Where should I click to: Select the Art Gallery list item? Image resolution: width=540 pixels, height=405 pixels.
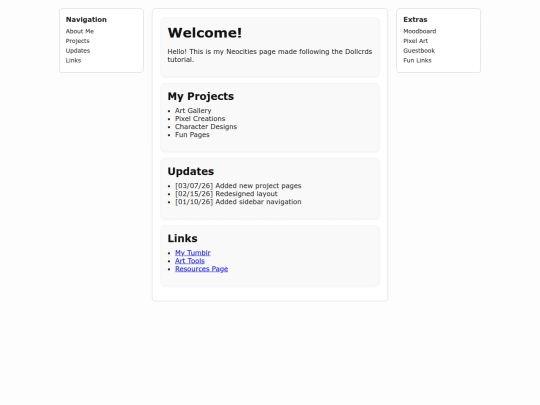(x=193, y=111)
